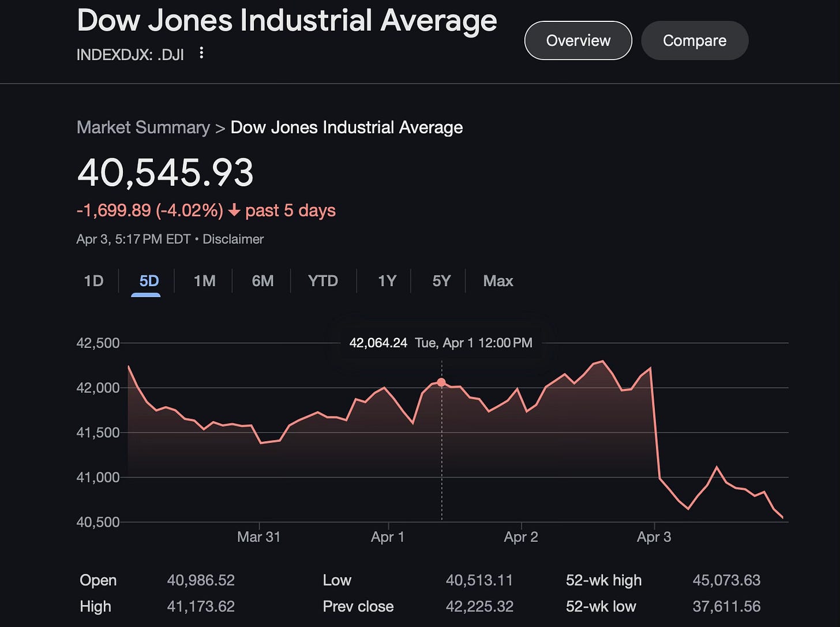840x627 pixels.
Task: Click the High value 41,173.62
Action: coord(201,607)
